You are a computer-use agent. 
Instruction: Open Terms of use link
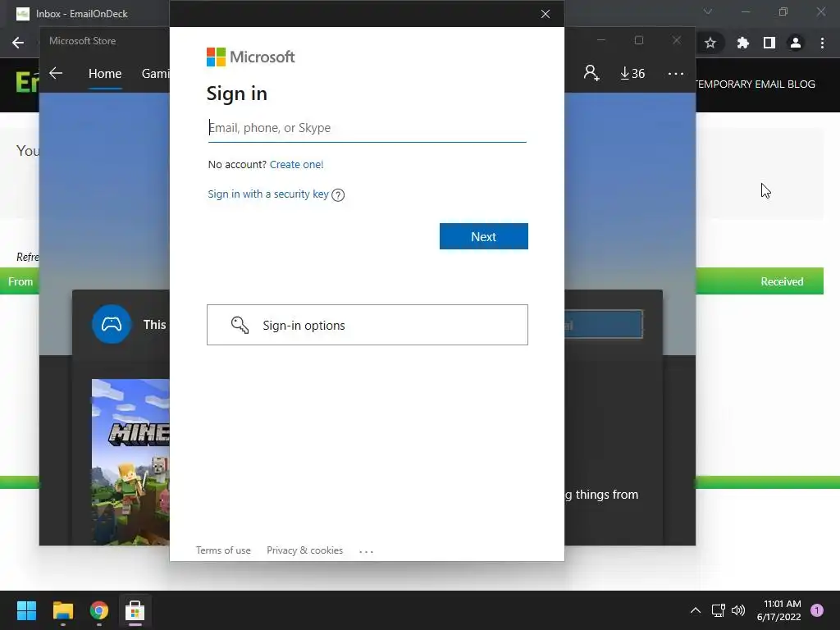click(x=223, y=550)
